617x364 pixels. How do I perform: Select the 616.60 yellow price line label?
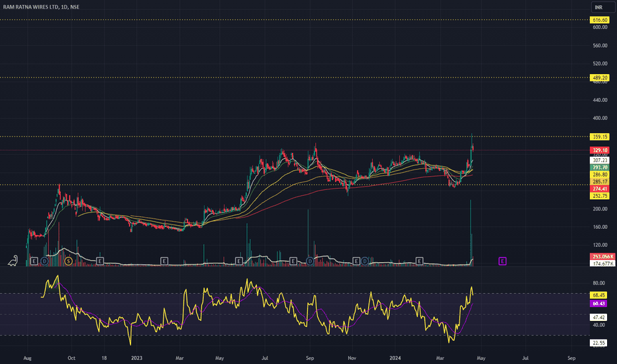point(600,20)
